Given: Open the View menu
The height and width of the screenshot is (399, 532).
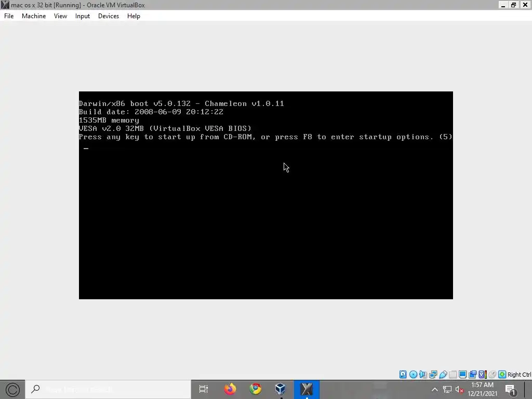Looking at the screenshot, I should coord(60,16).
